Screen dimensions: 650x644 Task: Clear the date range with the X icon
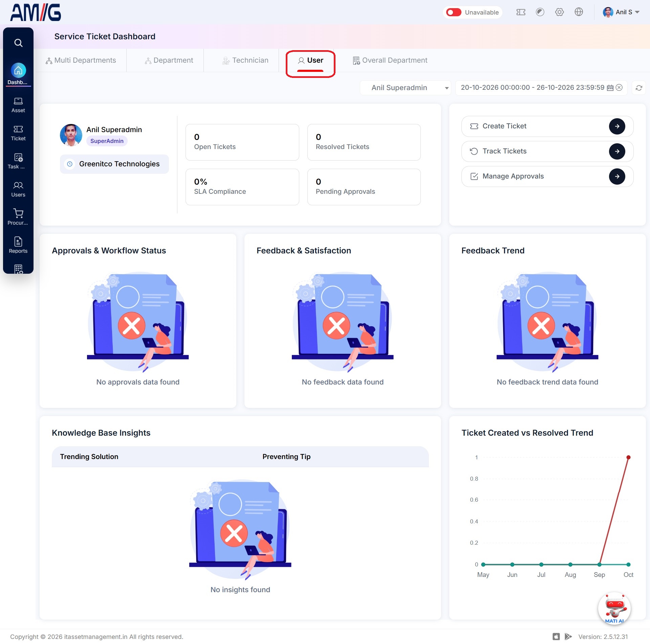pyautogui.click(x=619, y=87)
